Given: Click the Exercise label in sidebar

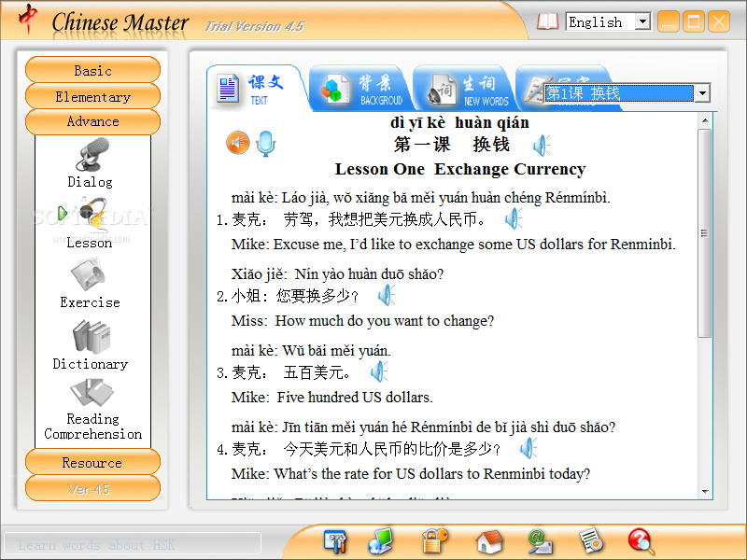Looking at the screenshot, I should point(90,302).
